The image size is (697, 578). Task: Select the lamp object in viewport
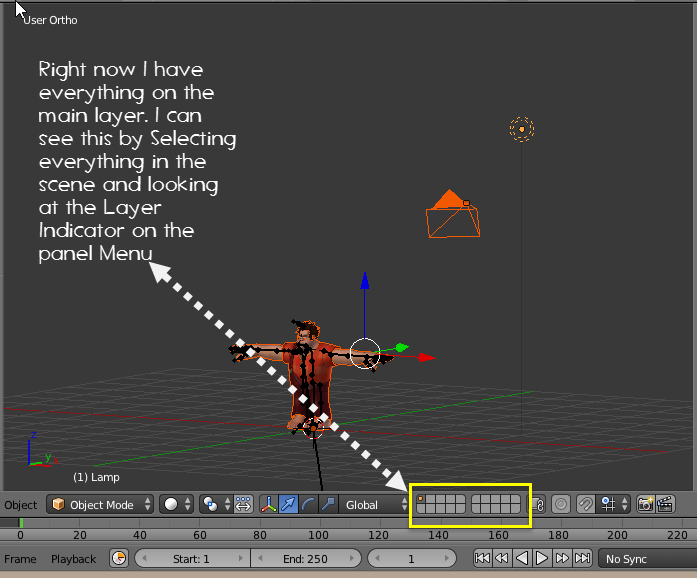521,129
